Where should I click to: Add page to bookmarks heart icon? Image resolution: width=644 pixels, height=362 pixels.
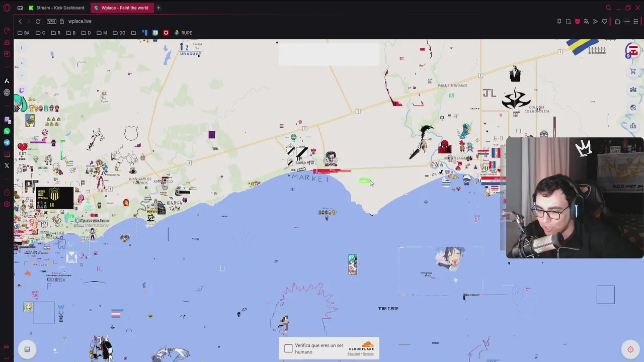[x=604, y=21]
